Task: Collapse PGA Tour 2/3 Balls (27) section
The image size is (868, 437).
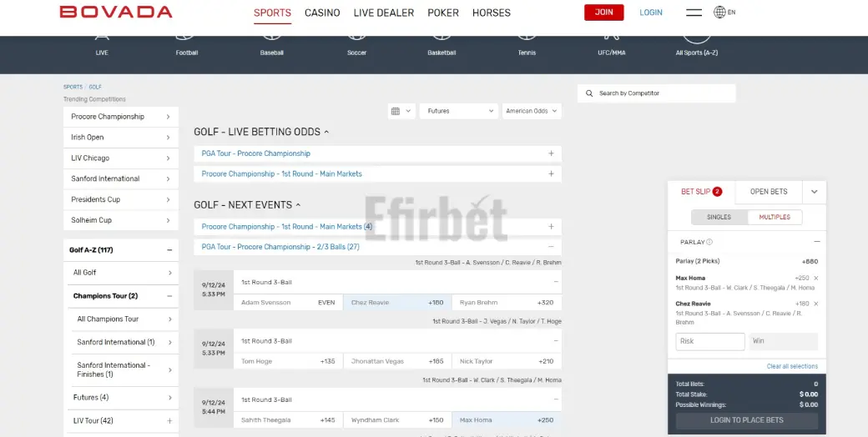Action: point(377,247)
